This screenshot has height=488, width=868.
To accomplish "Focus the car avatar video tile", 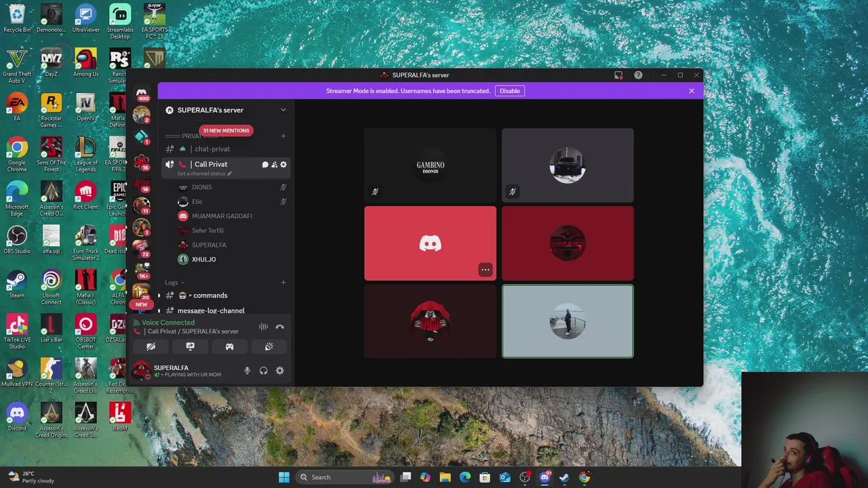I will coord(568,165).
